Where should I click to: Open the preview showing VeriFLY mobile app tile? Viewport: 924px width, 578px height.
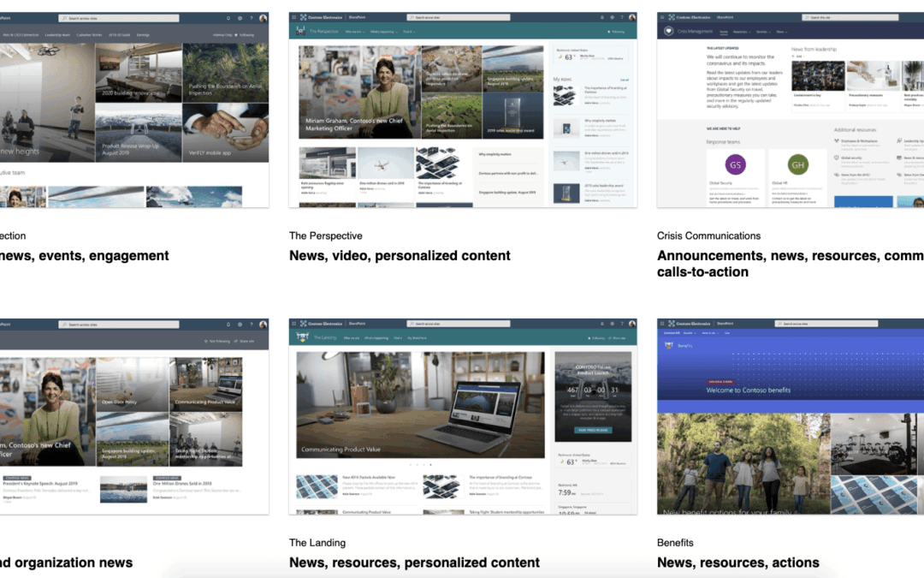click(x=134, y=110)
